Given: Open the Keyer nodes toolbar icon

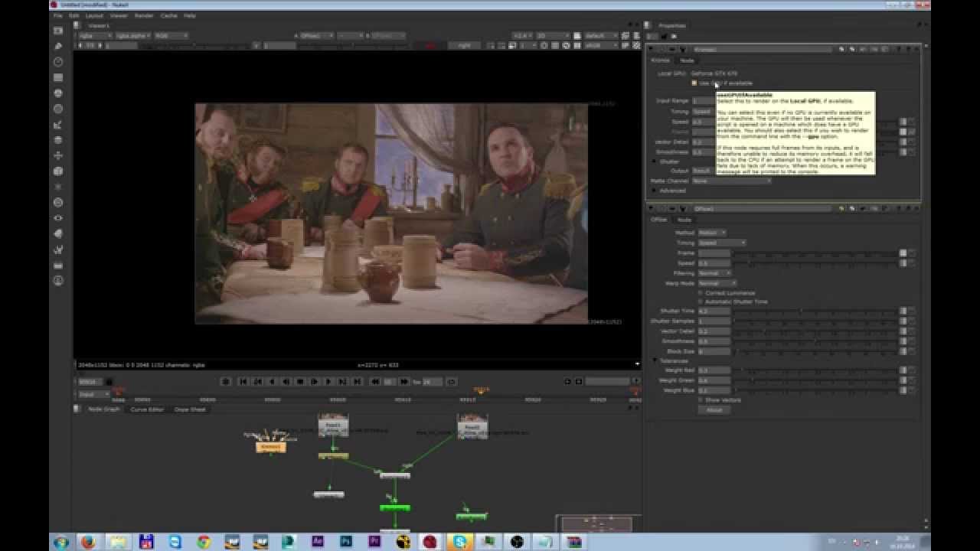Looking at the screenshot, I should pos(58,125).
